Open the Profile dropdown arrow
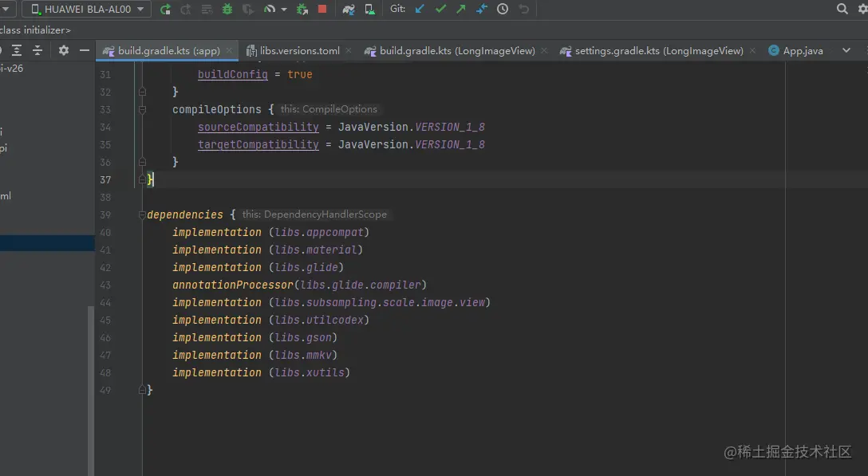This screenshot has height=476, width=868. click(283, 10)
